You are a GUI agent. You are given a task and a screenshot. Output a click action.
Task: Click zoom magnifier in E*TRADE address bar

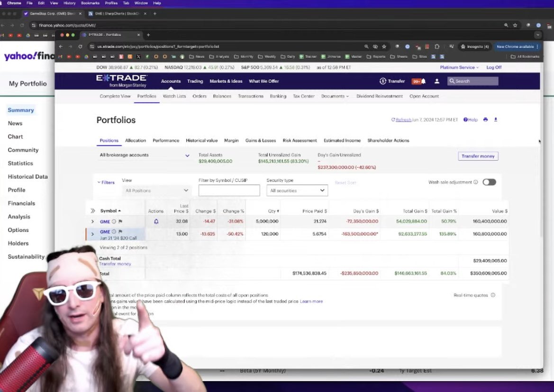coord(366,46)
